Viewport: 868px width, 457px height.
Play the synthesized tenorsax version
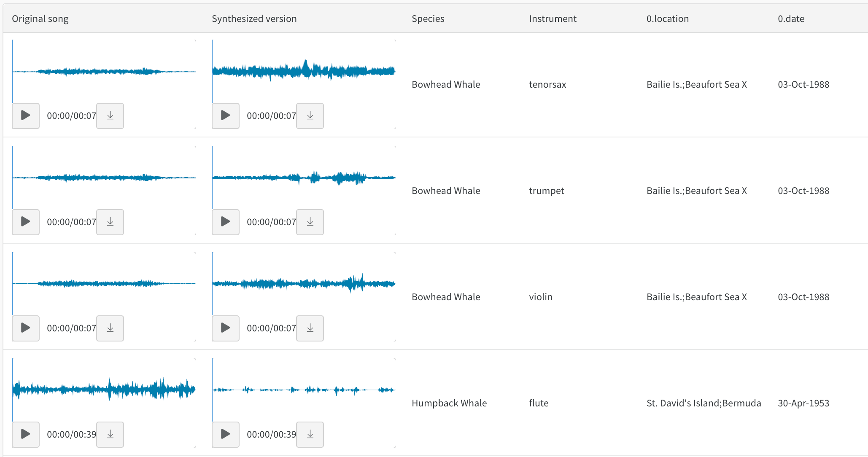(x=225, y=116)
